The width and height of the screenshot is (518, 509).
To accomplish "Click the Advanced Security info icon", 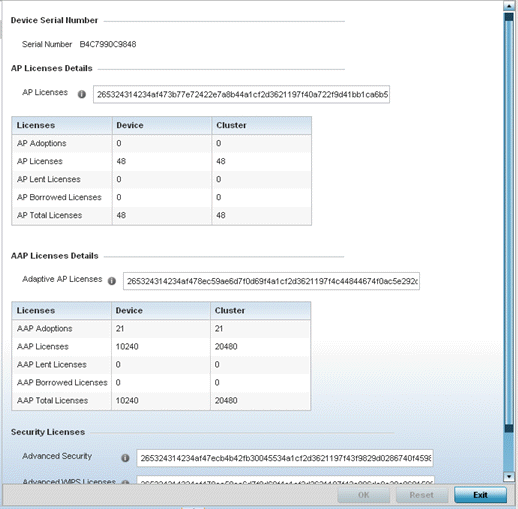I will click(x=125, y=458).
